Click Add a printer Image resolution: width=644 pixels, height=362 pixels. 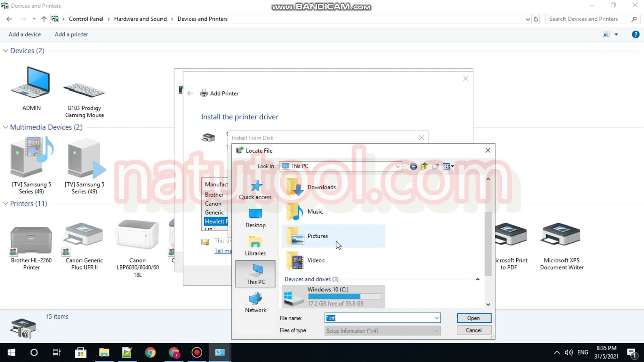pos(71,34)
